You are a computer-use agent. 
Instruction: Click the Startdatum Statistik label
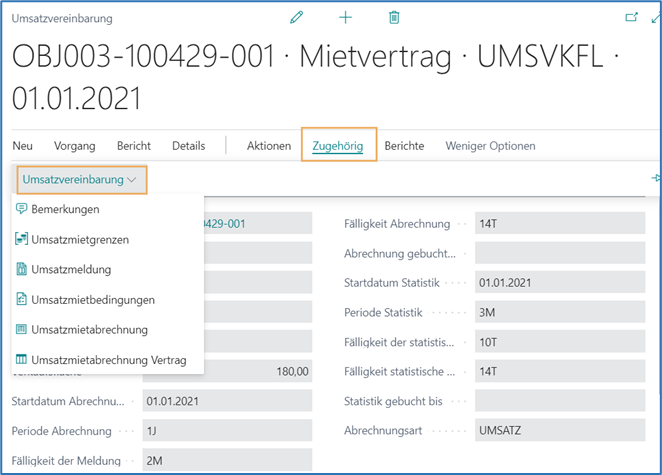click(392, 282)
